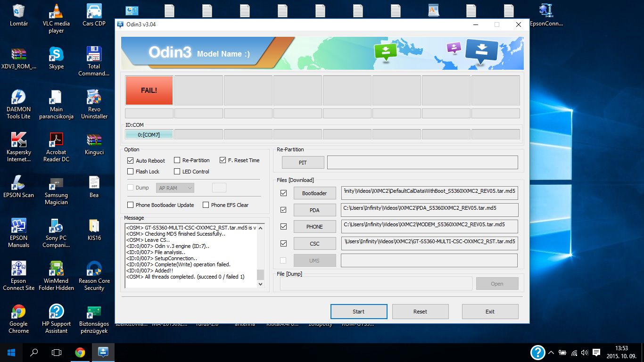644x362 pixels.
Task: Tick the LED Control checkbox
Action: (177, 172)
